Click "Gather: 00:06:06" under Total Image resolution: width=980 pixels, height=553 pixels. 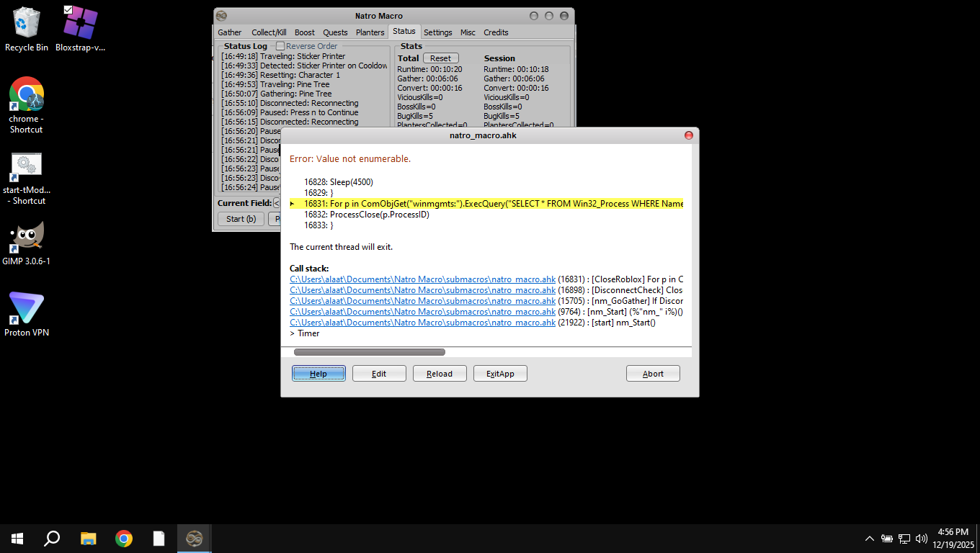(427, 79)
